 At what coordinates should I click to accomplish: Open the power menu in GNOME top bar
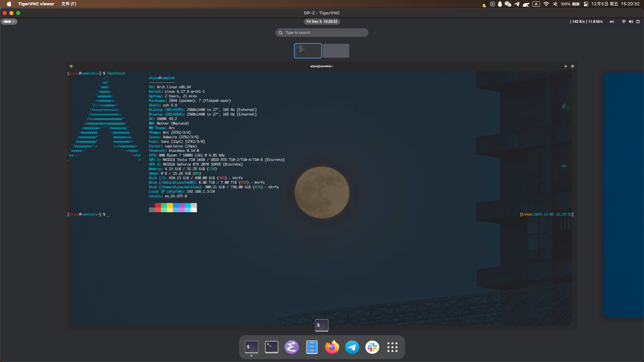[638, 21]
